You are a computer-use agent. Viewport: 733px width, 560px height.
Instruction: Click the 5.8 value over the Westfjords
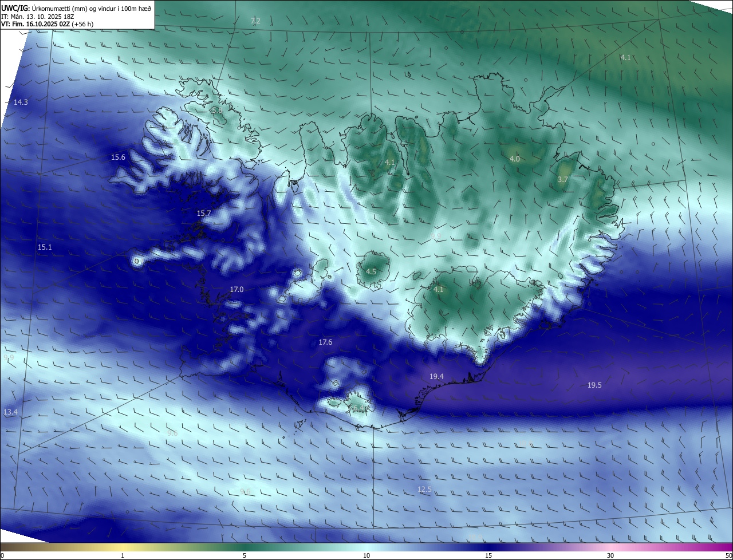coord(216,110)
